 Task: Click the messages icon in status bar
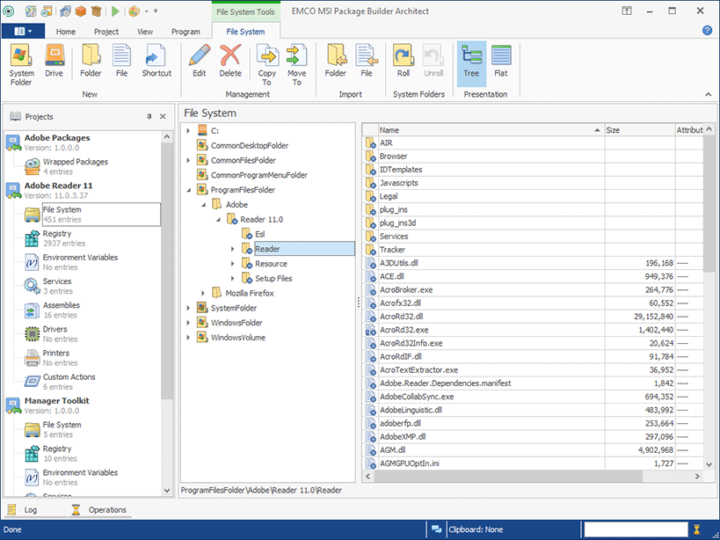point(436,529)
